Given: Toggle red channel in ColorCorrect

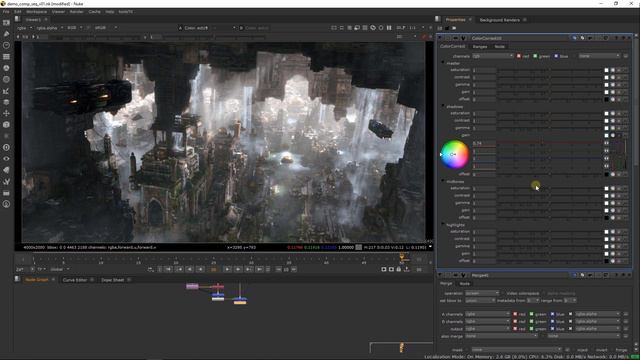Looking at the screenshot, I should [x=519, y=56].
